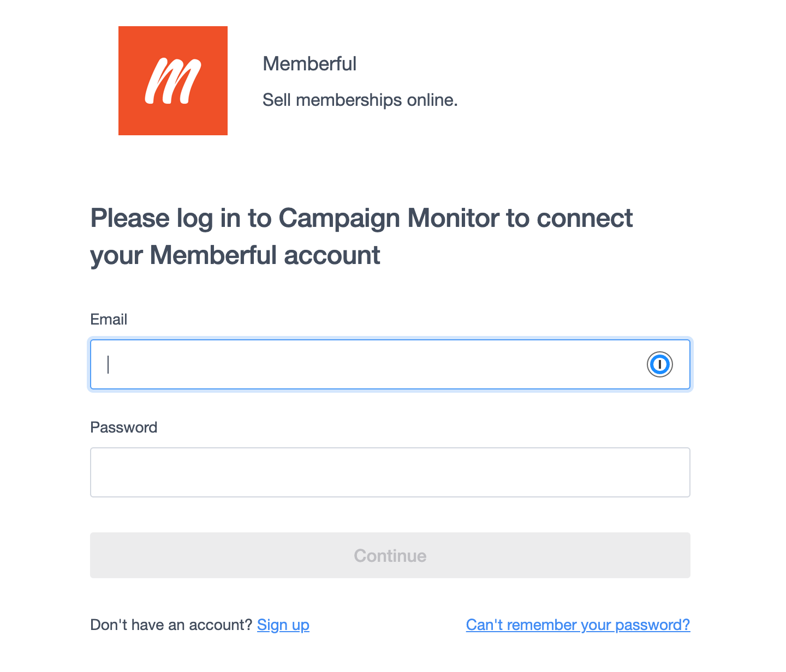The image size is (786, 672).
Task: Open the 1Password autofill icon in Email
Action: tap(660, 364)
